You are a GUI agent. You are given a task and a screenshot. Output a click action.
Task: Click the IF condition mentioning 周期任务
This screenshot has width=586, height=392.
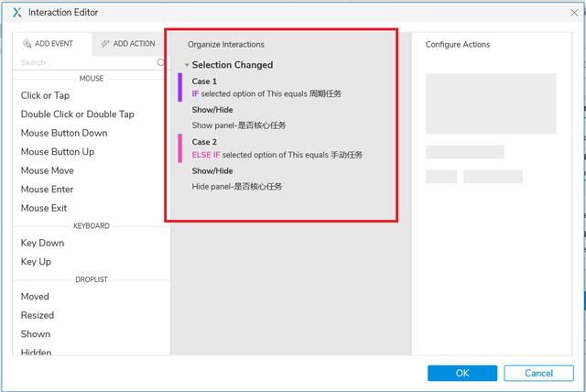click(266, 93)
